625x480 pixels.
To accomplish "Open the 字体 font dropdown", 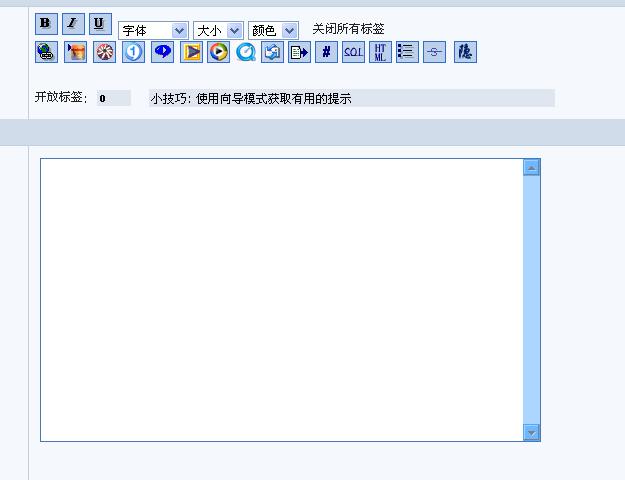I will [x=152, y=31].
